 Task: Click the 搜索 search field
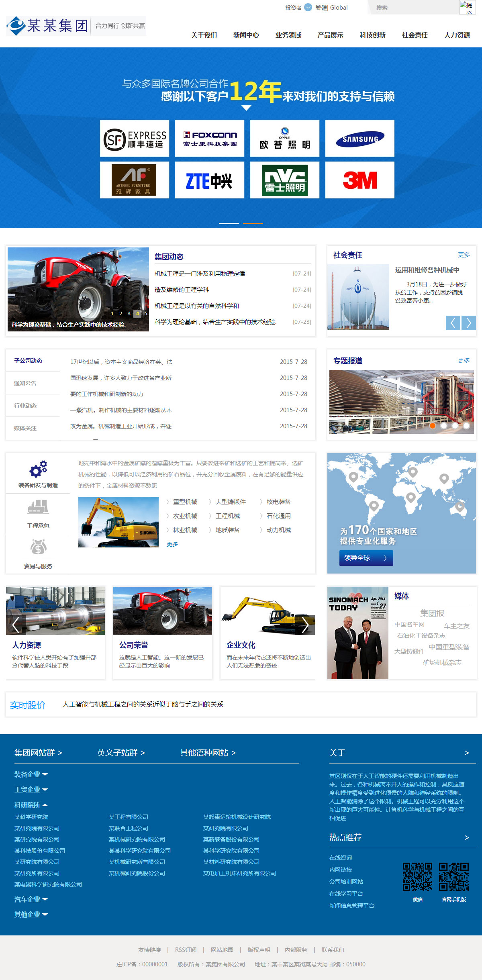(x=414, y=8)
